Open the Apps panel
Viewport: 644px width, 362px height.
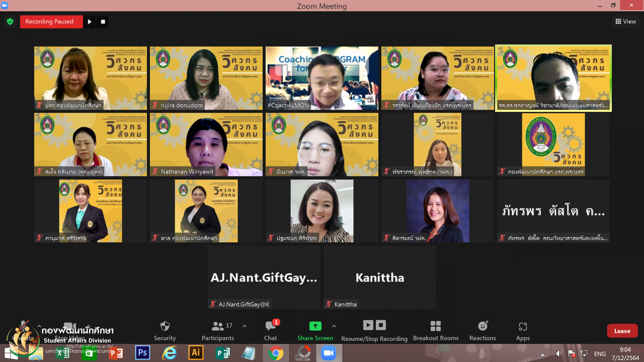[x=523, y=330]
